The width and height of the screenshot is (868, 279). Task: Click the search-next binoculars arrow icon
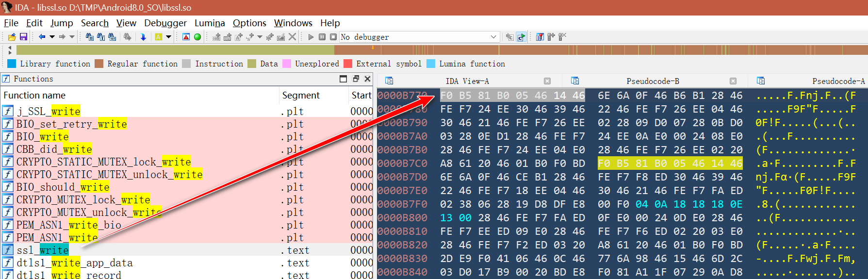coord(128,37)
